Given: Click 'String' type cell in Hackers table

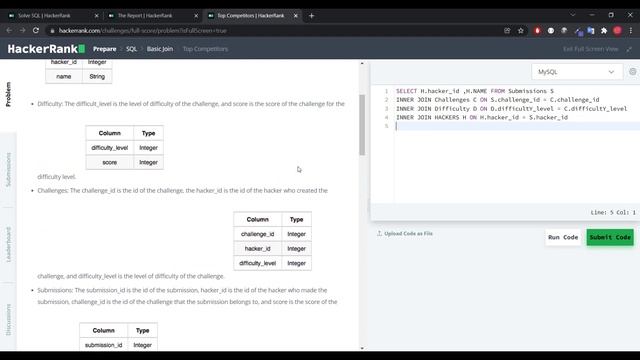Looking at the screenshot, I should tap(97, 76).
